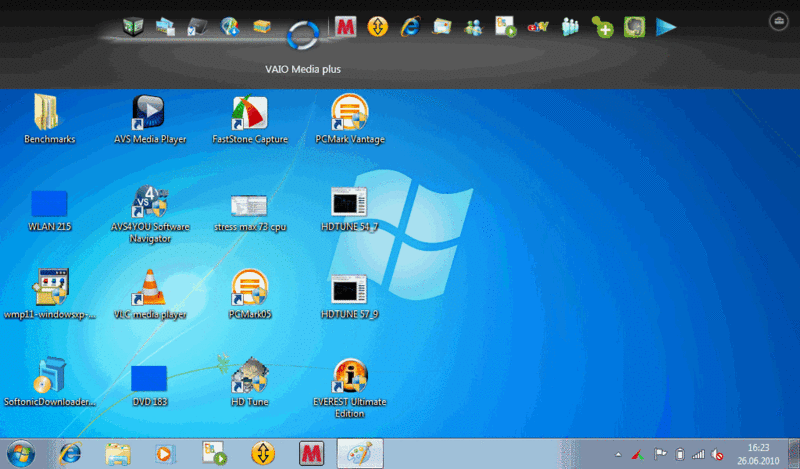Open Windows Explorer folder in taskbar
Viewport: 800px width, 469px height.
pyautogui.click(x=118, y=454)
